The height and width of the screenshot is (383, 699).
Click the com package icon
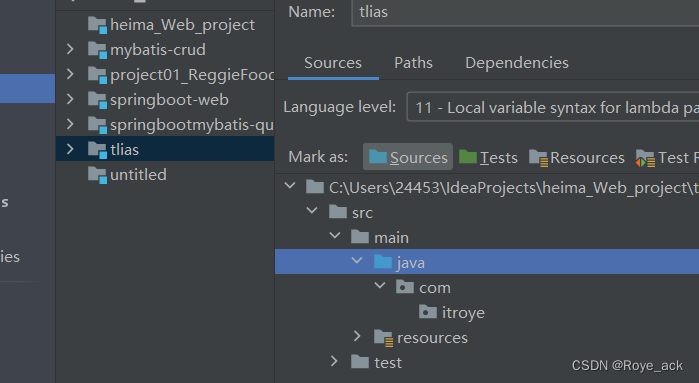(405, 287)
